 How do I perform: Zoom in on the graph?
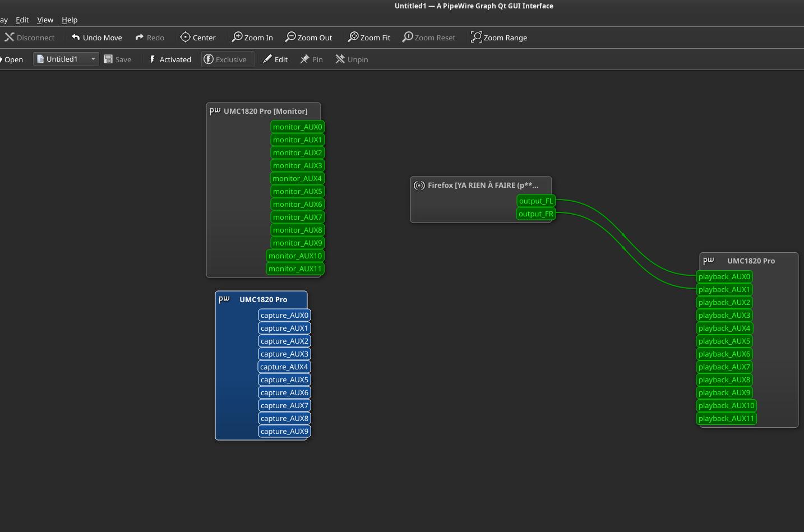(252, 38)
